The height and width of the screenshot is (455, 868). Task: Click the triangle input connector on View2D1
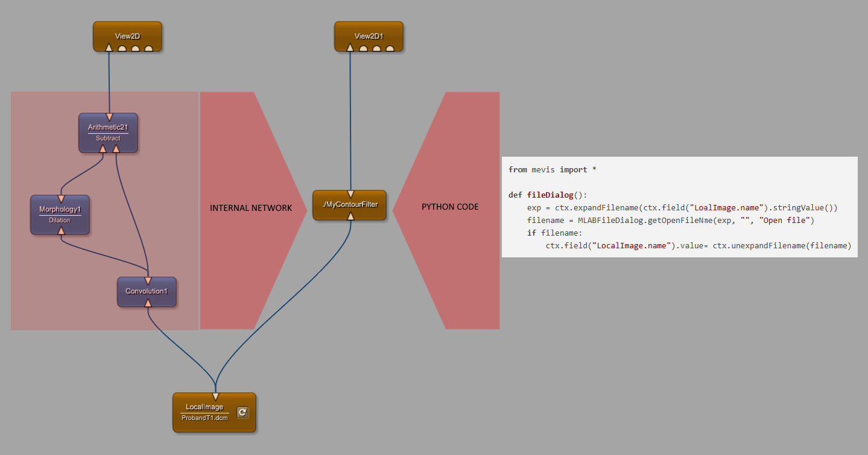tap(350, 48)
